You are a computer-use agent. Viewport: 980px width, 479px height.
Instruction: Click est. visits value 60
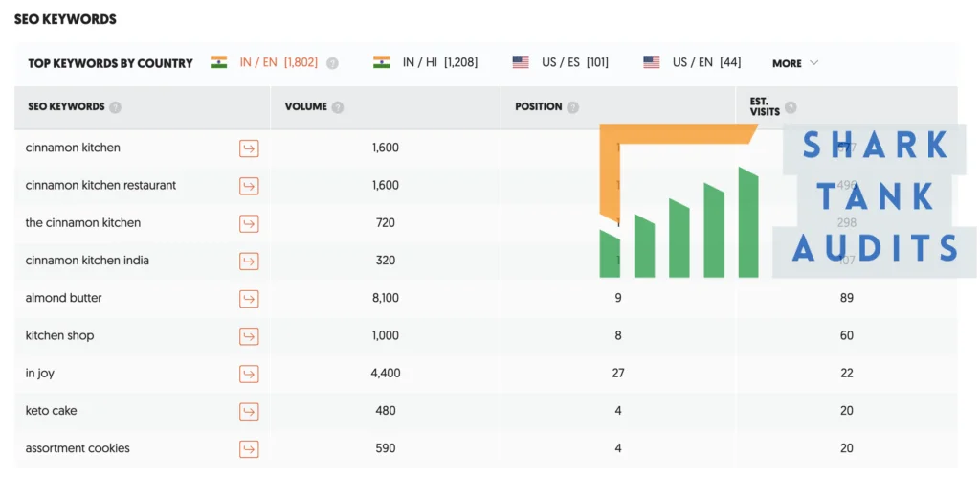pyautogui.click(x=847, y=336)
